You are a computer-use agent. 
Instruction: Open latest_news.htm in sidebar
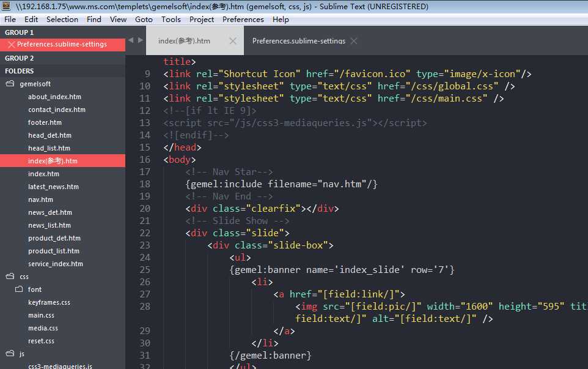pyautogui.click(x=53, y=187)
